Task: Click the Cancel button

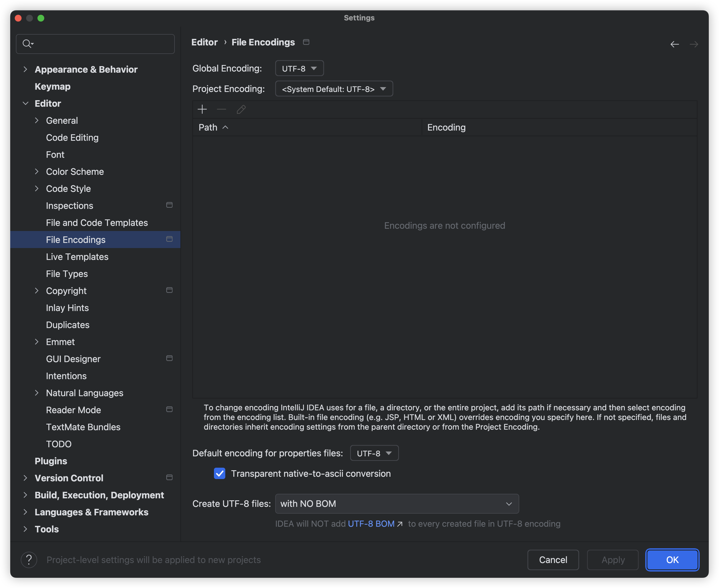Action: point(553,560)
